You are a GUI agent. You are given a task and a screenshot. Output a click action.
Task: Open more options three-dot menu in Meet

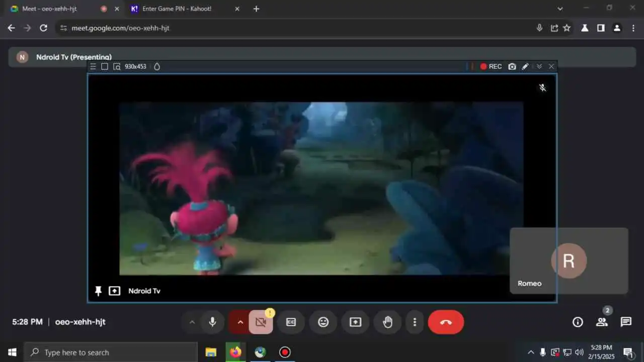415,322
